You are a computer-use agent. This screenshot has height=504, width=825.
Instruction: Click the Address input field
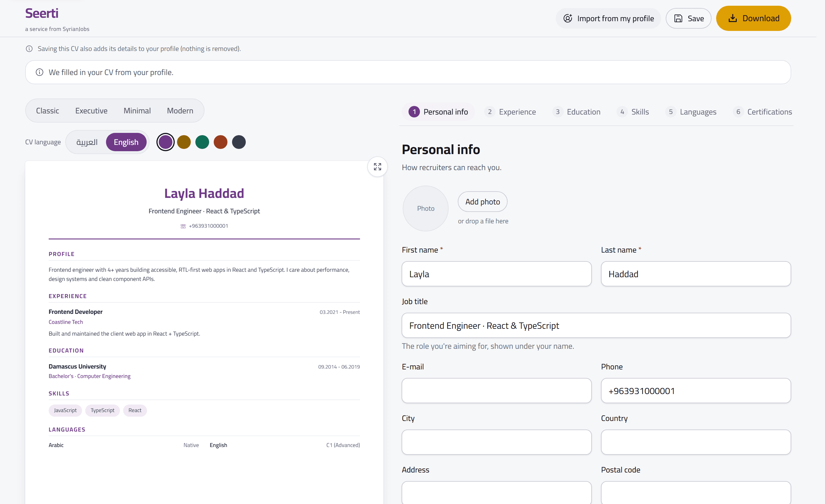496,493
